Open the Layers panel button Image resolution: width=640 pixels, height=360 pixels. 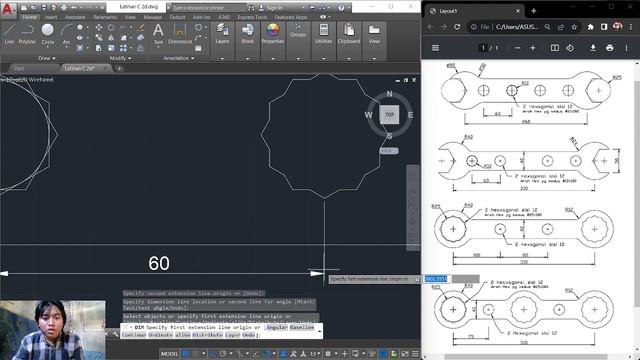222,33
